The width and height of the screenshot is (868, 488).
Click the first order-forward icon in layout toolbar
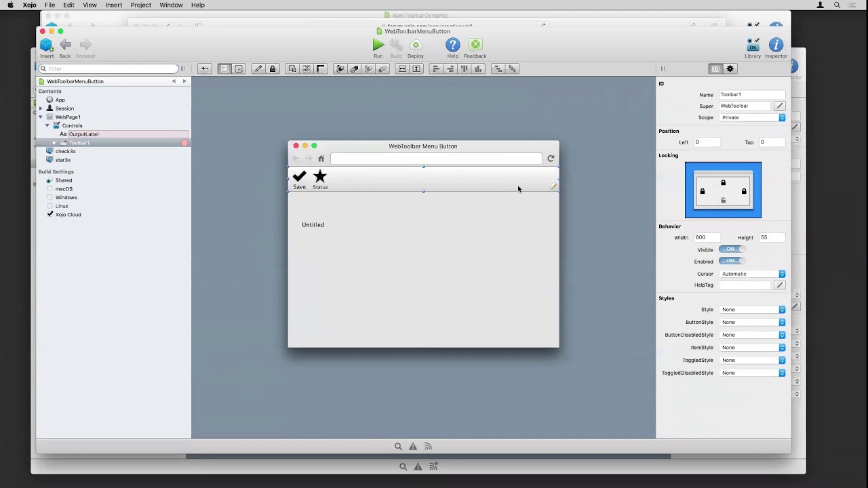pos(340,68)
